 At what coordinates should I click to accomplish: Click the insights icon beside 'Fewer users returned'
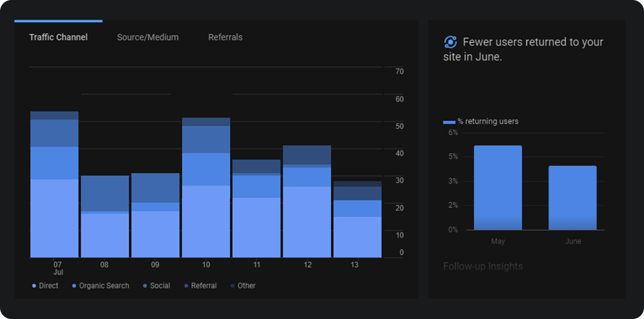tap(450, 42)
